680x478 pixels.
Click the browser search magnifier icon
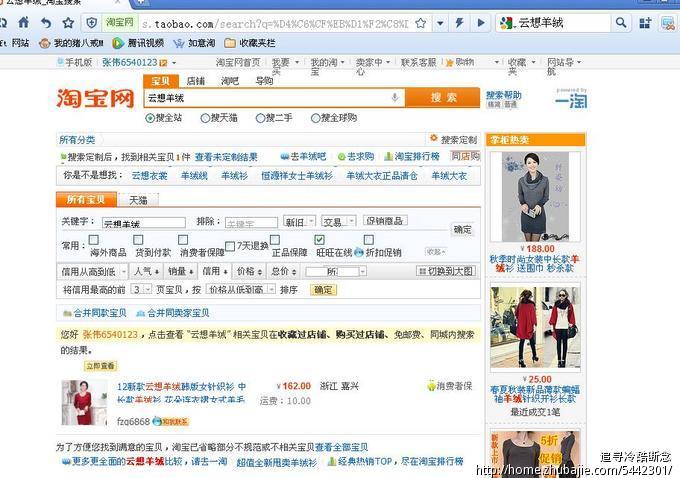[x=621, y=23]
